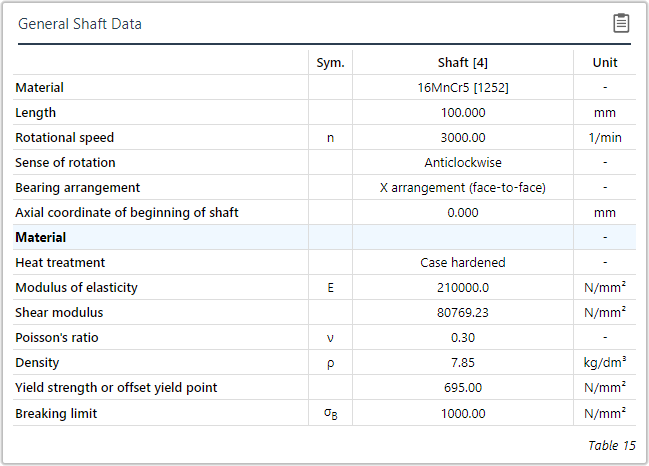Select the Unit column header
649x466 pixels.
click(605, 62)
